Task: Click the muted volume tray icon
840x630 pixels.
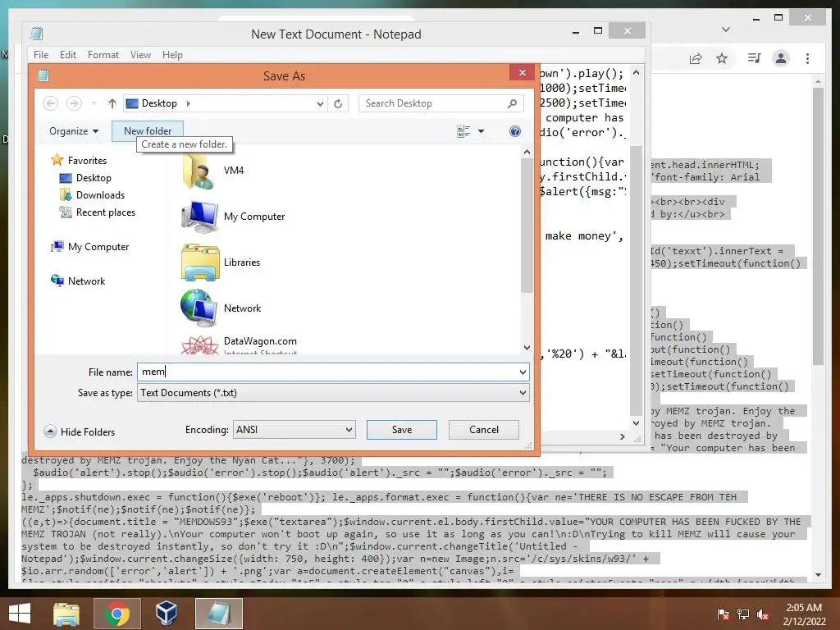Action: pyautogui.click(x=763, y=614)
